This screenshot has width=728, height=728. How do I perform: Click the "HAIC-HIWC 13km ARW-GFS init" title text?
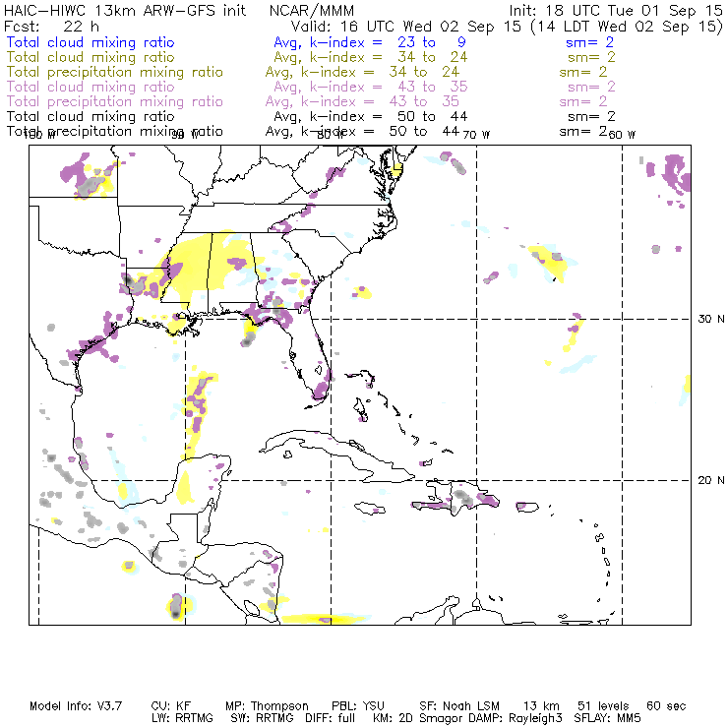click(125, 11)
